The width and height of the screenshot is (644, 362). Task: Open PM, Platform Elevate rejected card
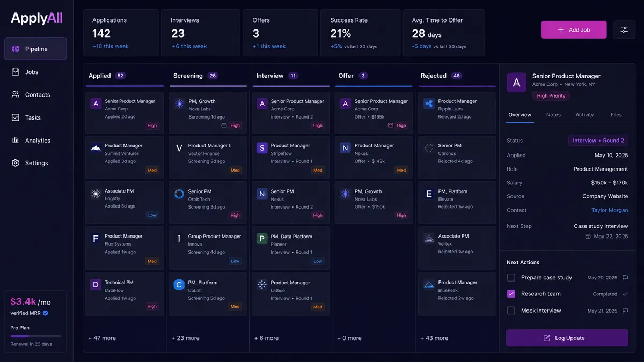[457, 202]
